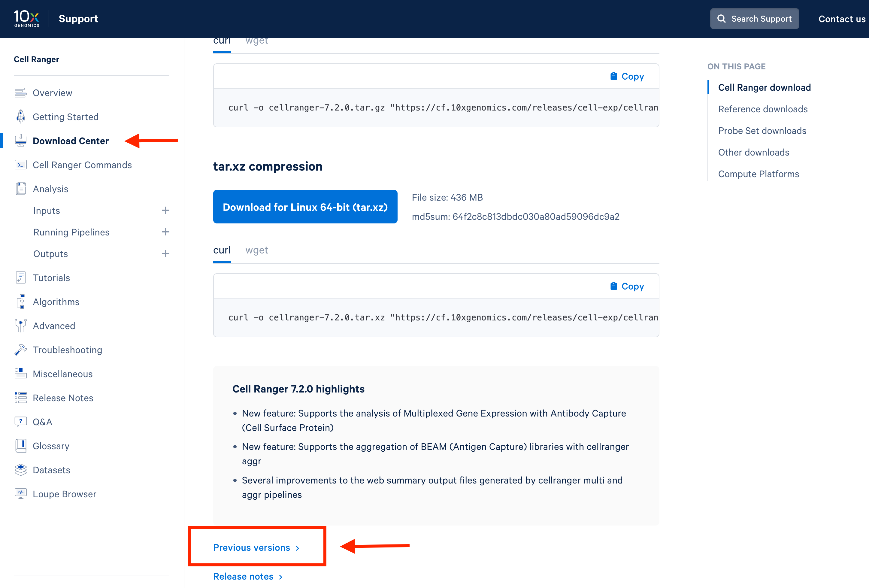Open Release notes link below highlights
This screenshot has height=588, width=869.
pos(248,576)
